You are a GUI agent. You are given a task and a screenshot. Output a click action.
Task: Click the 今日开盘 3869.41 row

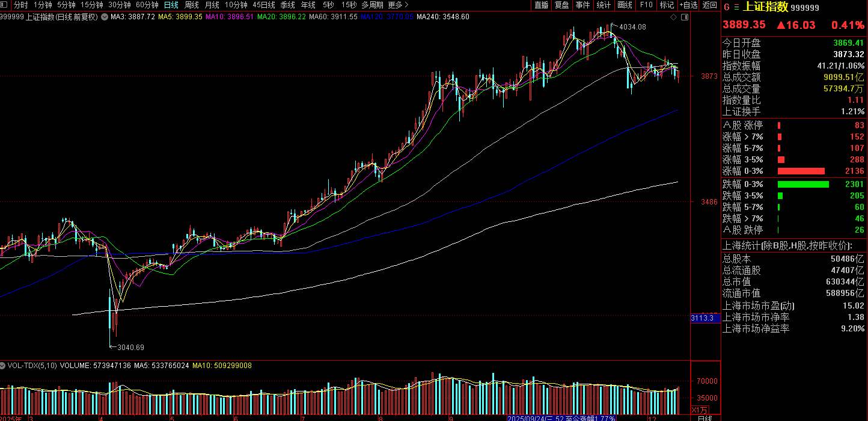click(x=793, y=43)
